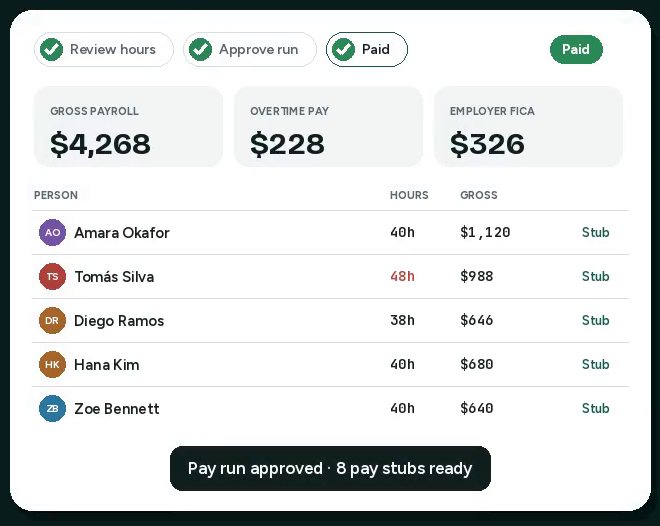This screenshot has height=526, width=660.
Task: Sort by the GROSS column header
Action: pos(479,195)
